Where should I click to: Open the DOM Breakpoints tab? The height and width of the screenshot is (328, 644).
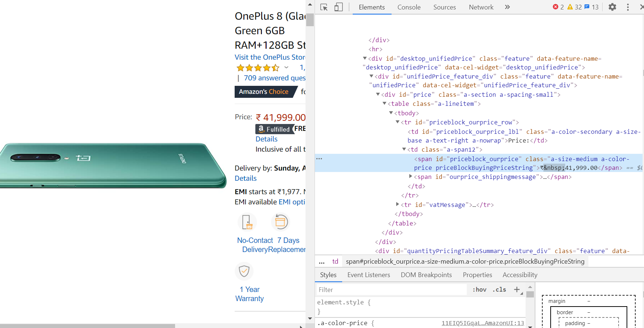(426, 275)
